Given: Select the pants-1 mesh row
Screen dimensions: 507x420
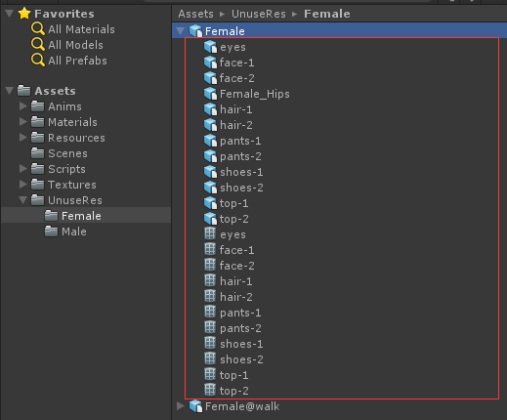Looking at the screenshot, I should tap(341, 313).
